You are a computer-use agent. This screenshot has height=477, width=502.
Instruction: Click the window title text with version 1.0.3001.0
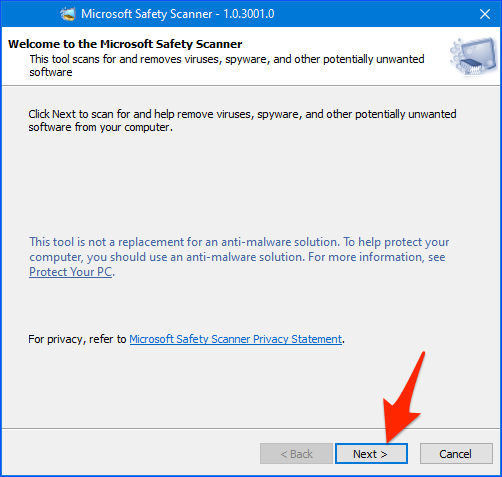(x=178, y=14)
